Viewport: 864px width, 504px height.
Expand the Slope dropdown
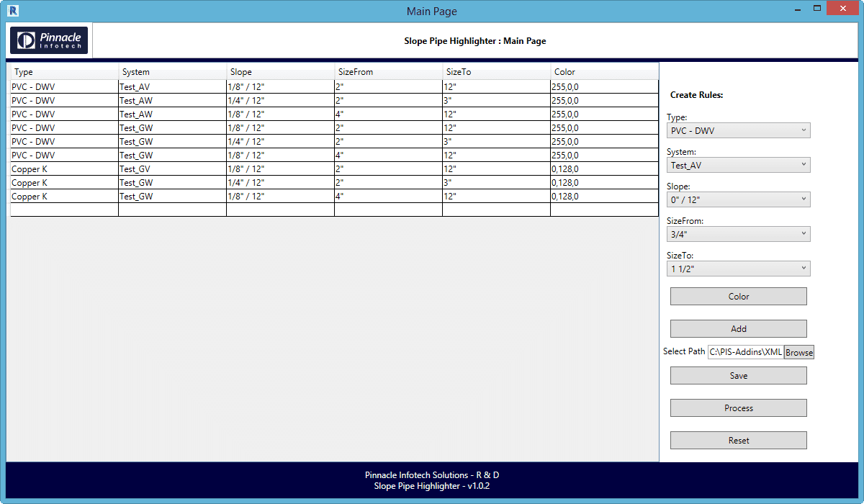(x=738, y=199)
